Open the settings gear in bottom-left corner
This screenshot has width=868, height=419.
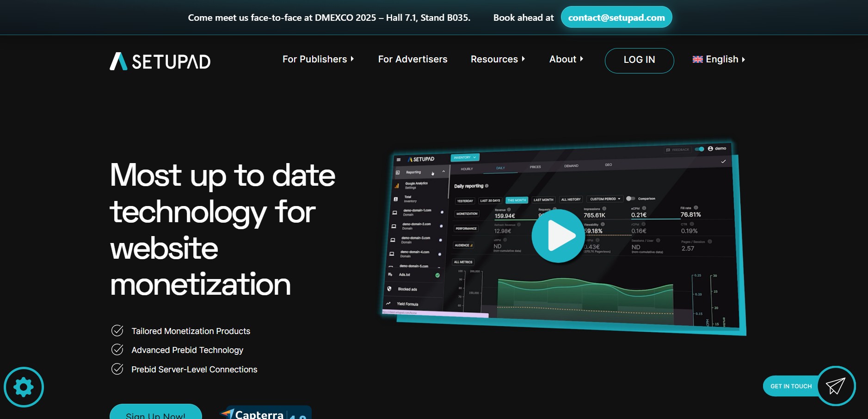click(x=24, y=387)
